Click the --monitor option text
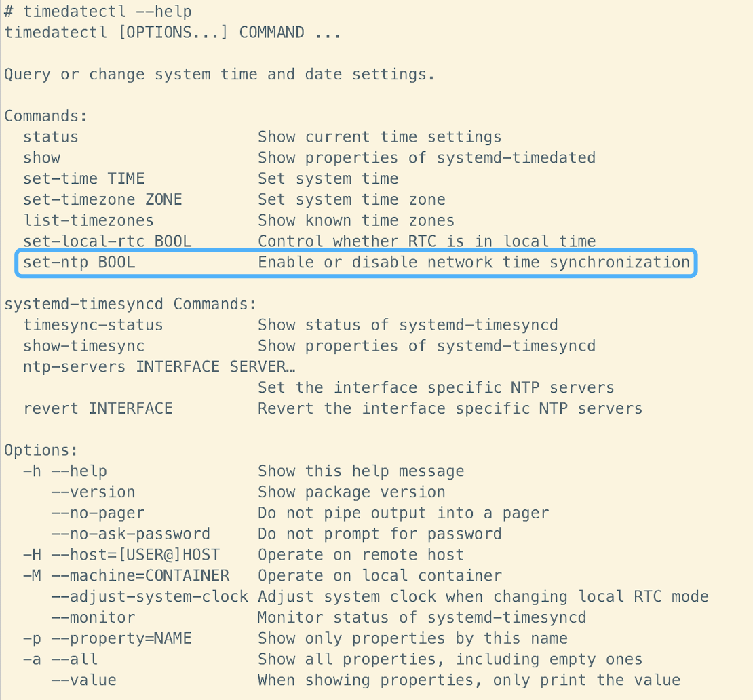 pyautogui.click(x=93, y=618)
